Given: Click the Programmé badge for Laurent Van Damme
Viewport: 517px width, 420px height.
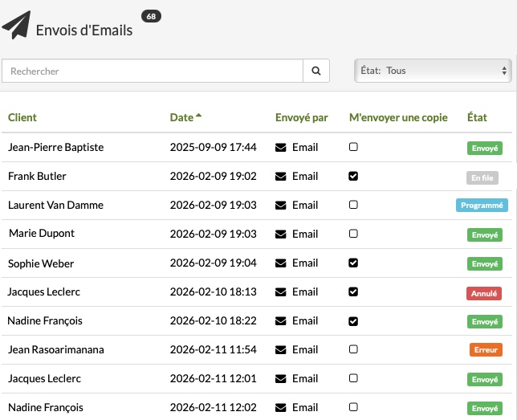Looking at the screenshot, I should tap(482, 206).
